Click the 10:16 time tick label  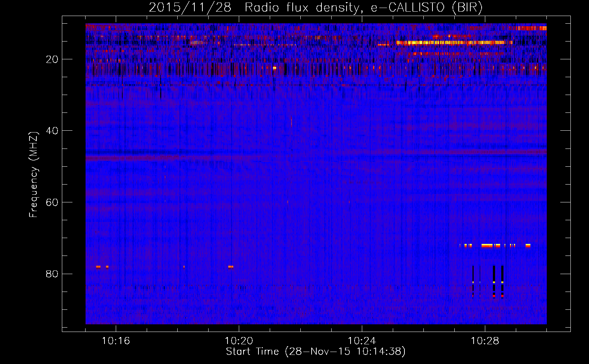[116, 341]
